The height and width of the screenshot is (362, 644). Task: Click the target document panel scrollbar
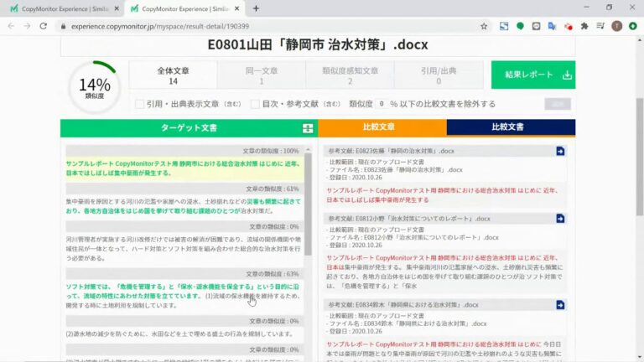point(308,205)
